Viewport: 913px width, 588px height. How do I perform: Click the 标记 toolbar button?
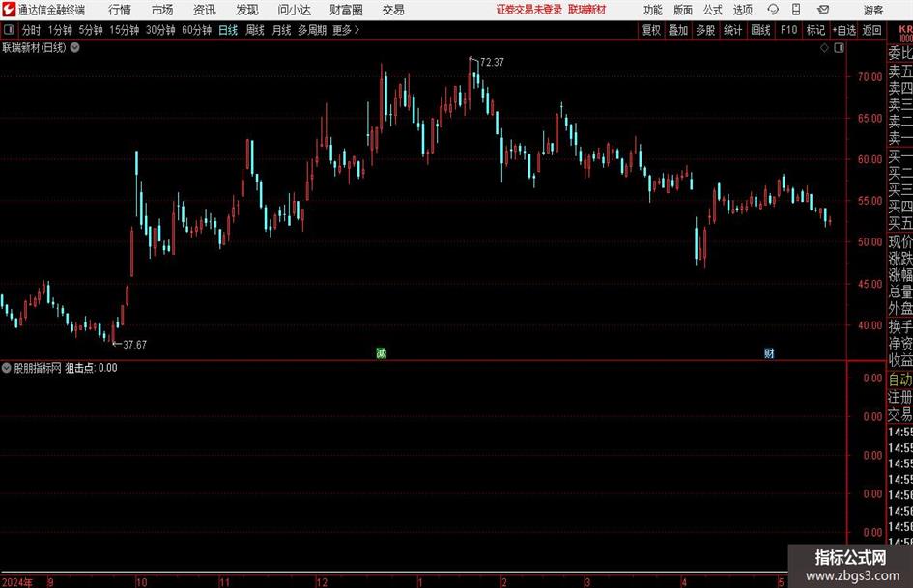click(x=815, y=30)
